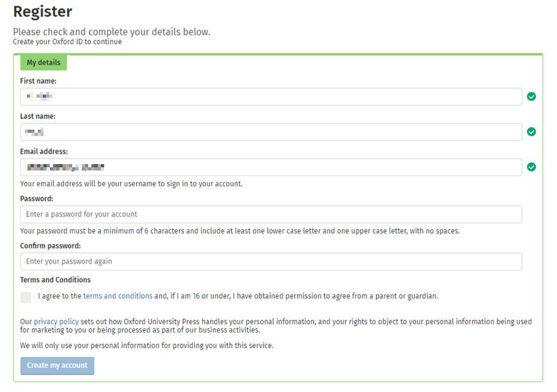Click the Confirm password label

[x=50, y=246]
